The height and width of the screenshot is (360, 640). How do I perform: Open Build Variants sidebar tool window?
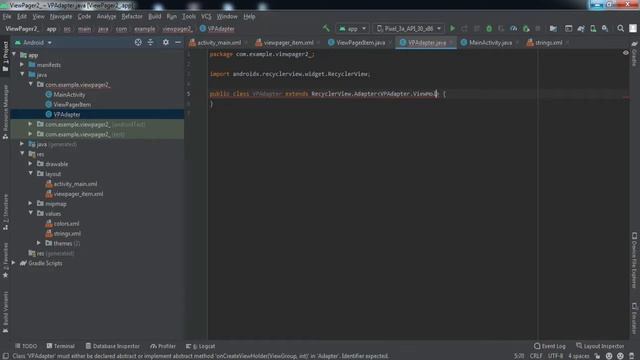[5, 312]
